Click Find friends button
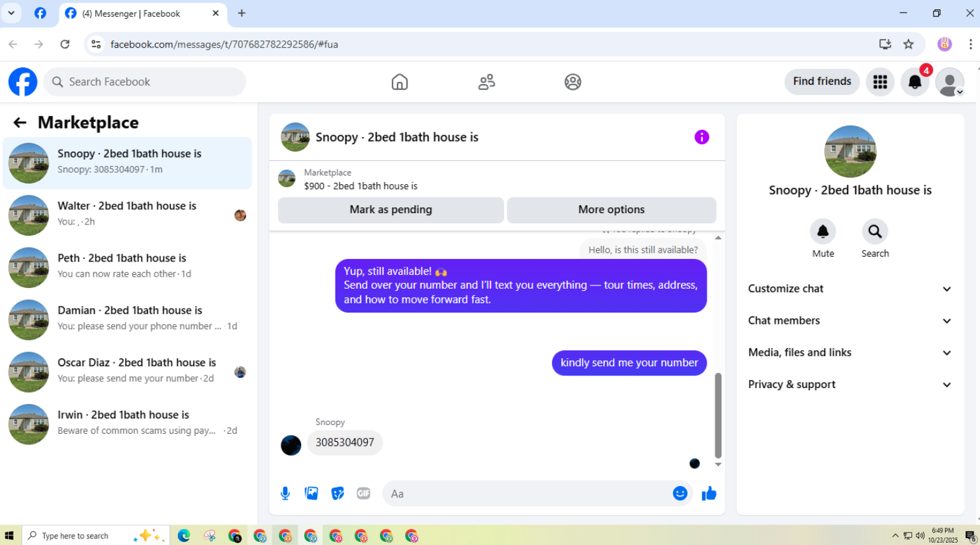980x545 pixels. click(822, 81)
